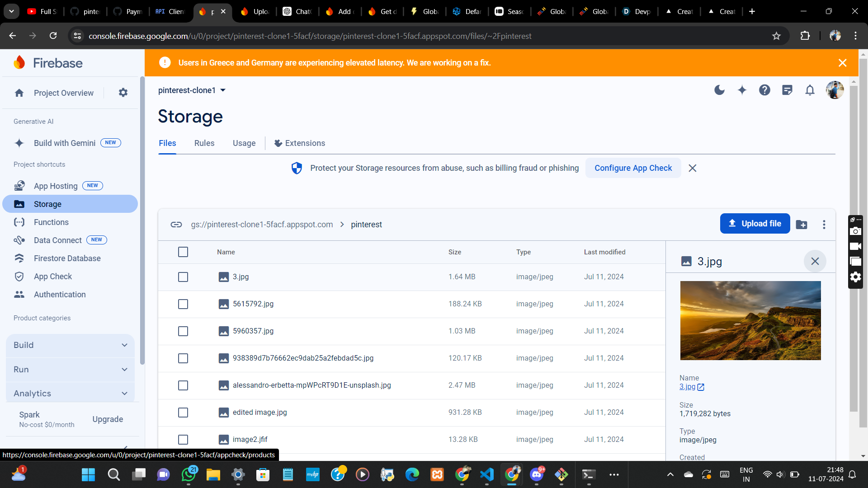The width and height of the screenshot is (868, 488).
Task: Open storage more options menu
Action: click(824, 225)
